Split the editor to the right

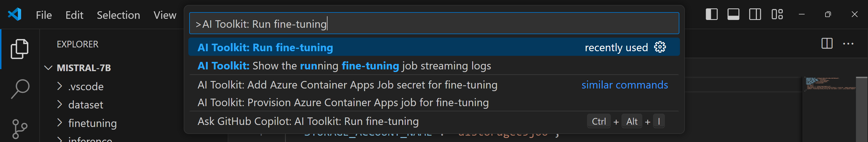827,44
